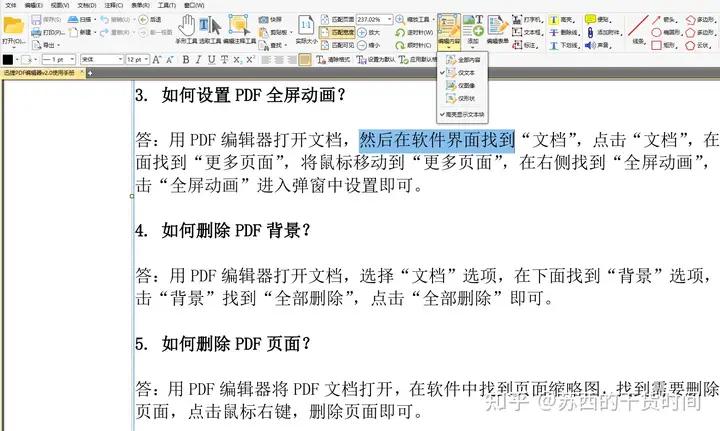Expand the 添加 dropdown arrow
Viewport: 720px width, 431px height.
click(473, 47)
